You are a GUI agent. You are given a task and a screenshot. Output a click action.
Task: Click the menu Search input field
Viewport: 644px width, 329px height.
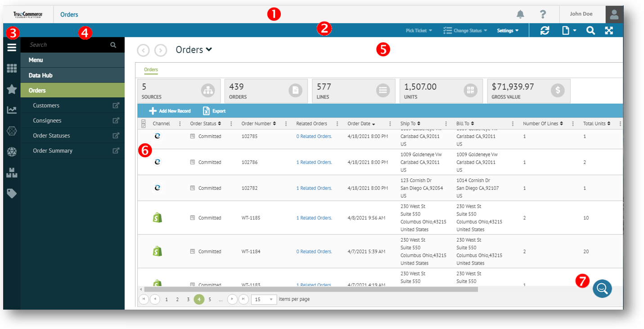click(x=68, y=45)
